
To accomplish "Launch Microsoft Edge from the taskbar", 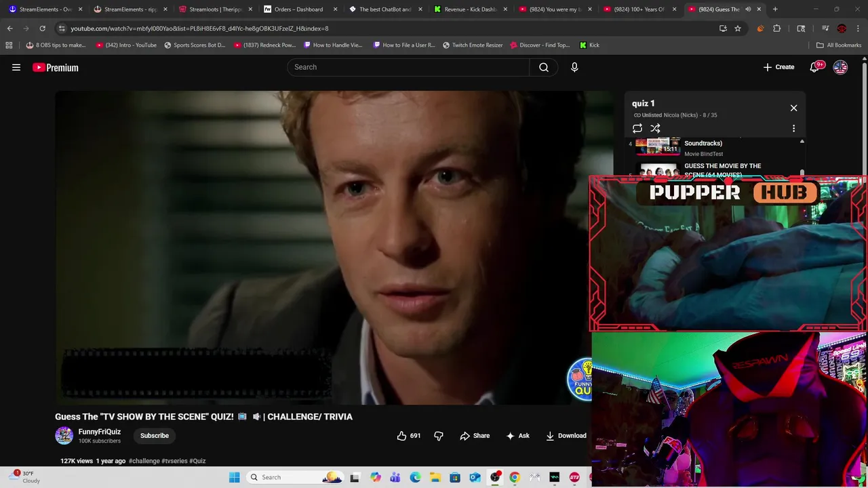I will [x=415, y=477].
